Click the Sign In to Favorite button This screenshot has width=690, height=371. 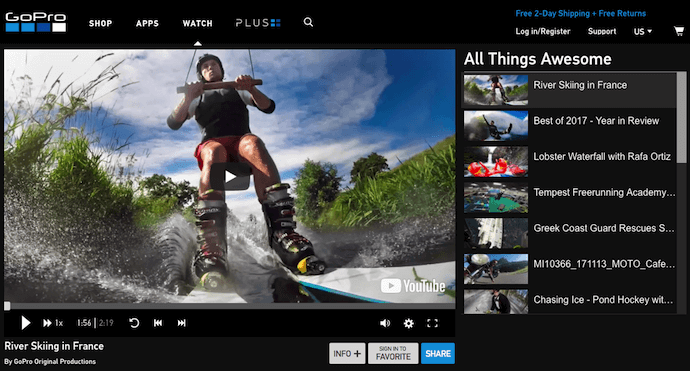coord(393,353)
